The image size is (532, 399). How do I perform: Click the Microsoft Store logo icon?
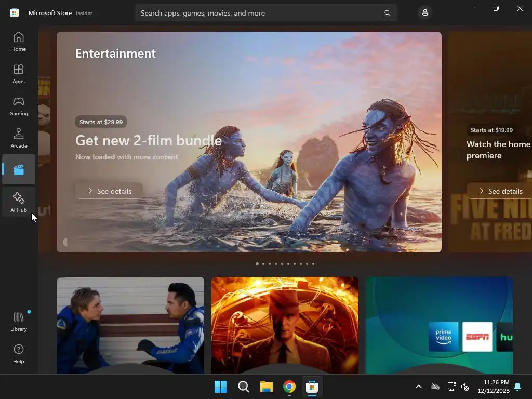click(14, 13)
